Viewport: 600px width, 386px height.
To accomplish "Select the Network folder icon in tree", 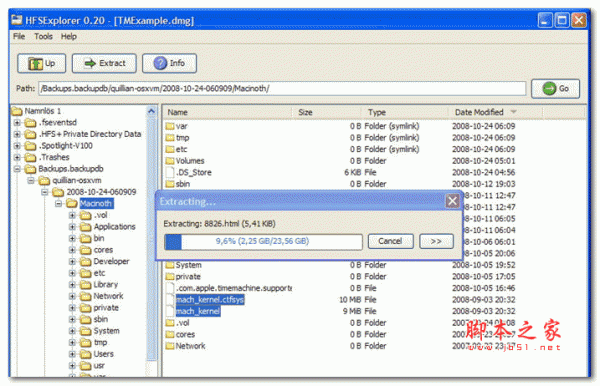I will click(x=85, y=296).
